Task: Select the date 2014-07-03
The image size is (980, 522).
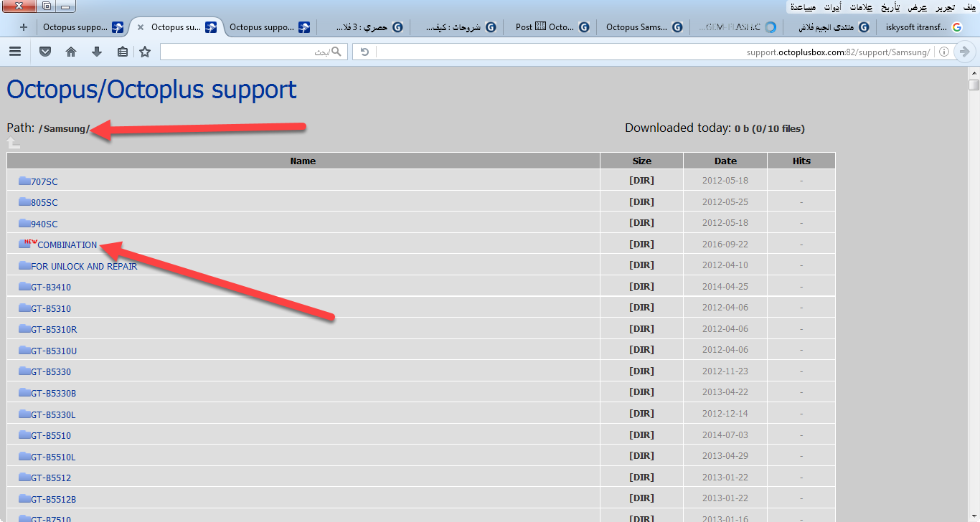Action: (x=725, y=435)
